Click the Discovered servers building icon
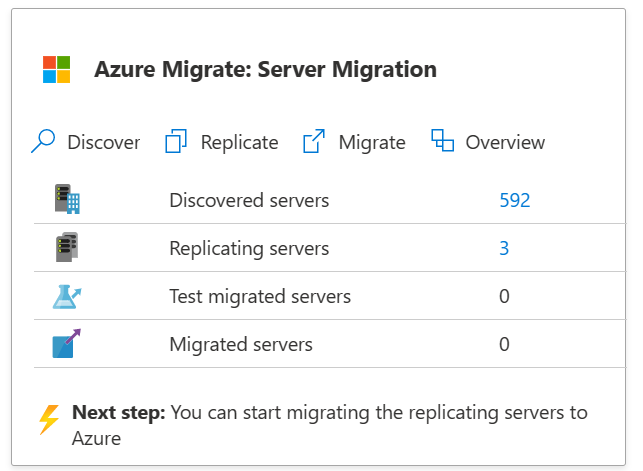 (67, 200)
